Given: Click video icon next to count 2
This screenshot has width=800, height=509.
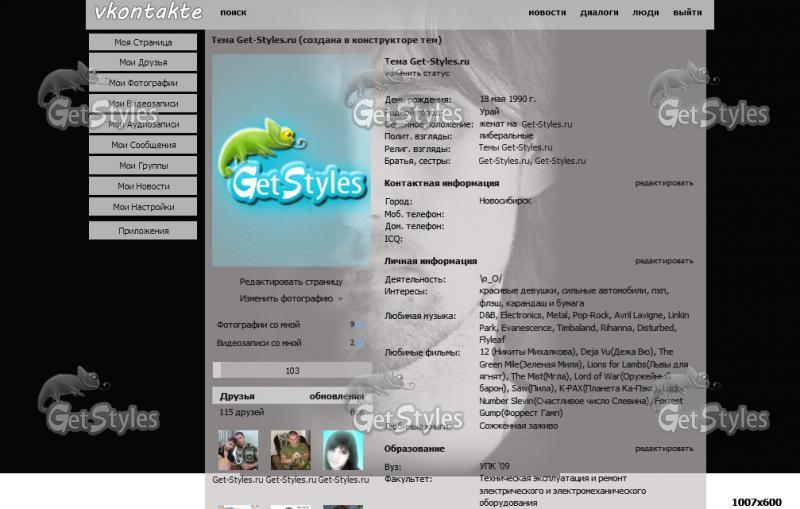Looking at the screenshot, I should click(360, 343).
